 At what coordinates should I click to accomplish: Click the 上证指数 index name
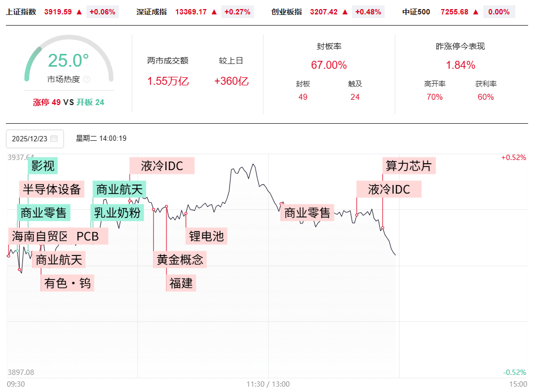click(x=21, y=12)
